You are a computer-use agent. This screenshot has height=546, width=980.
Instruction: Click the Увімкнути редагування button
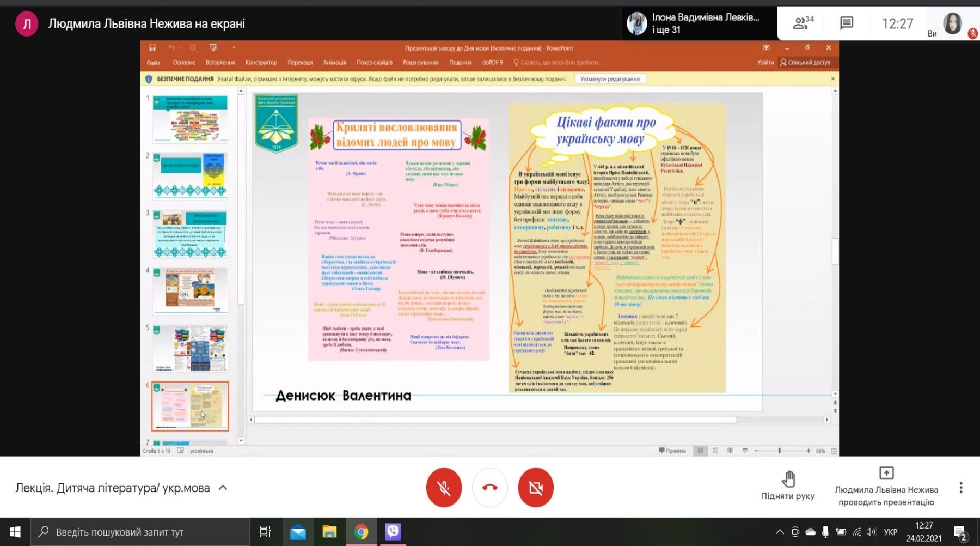click(610, 79)
